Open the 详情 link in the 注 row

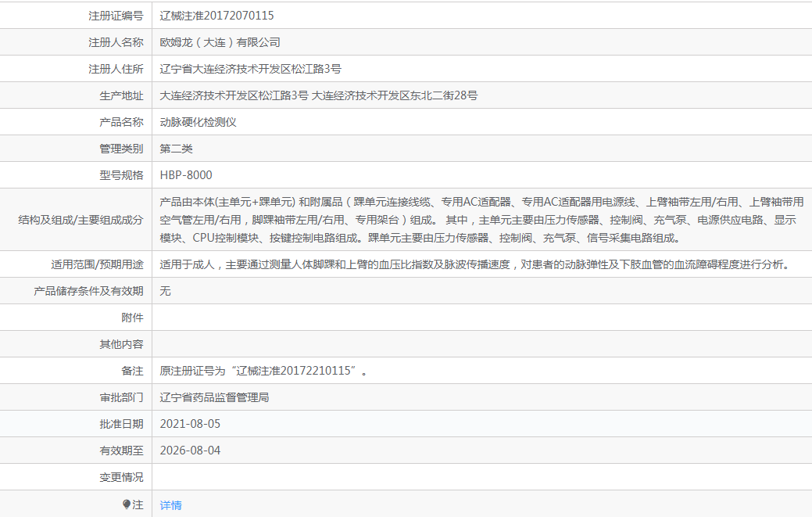170,505
